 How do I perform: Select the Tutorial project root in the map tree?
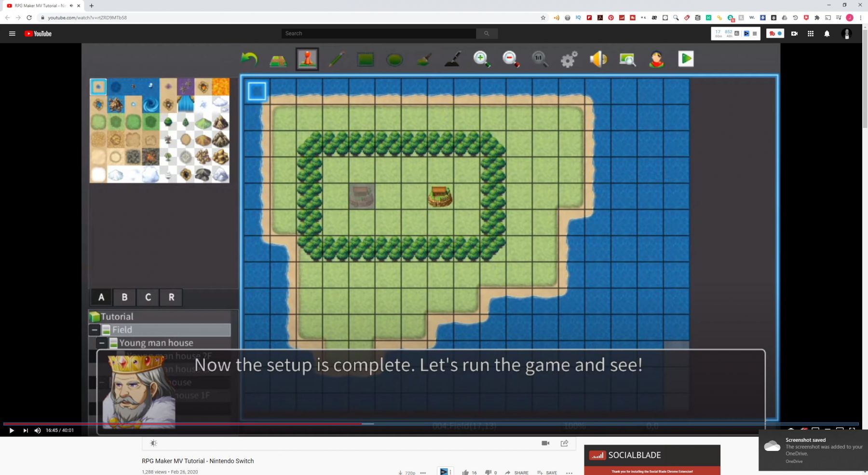point(117,317)
